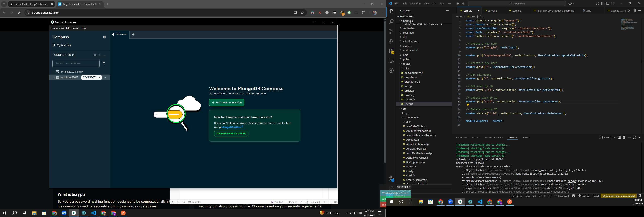Expand localhost:27017 connection tree

pyautogui.click(x=54, y=77)
